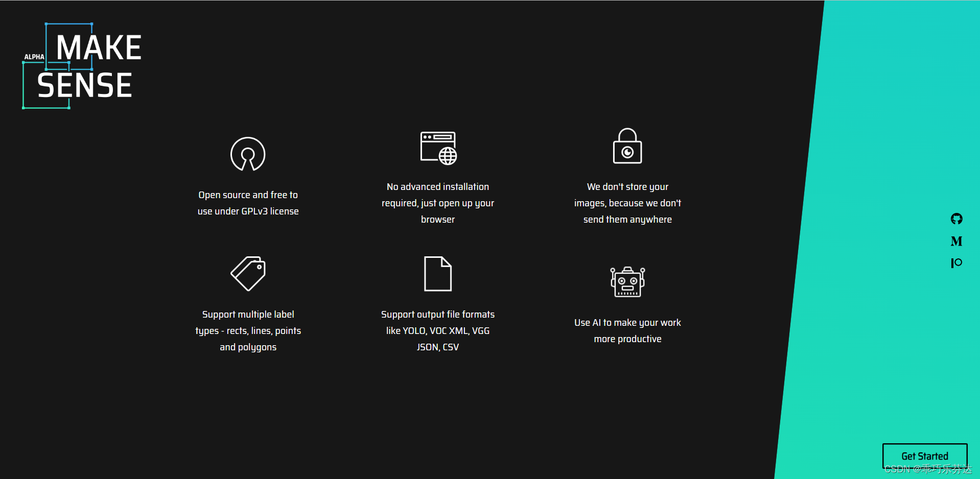
Task: Click the robot AI icon
Action: click(627, 281)
